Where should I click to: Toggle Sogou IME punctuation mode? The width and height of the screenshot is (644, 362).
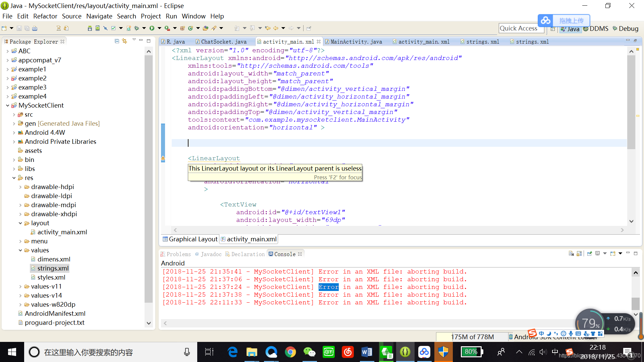click(556, 334)
